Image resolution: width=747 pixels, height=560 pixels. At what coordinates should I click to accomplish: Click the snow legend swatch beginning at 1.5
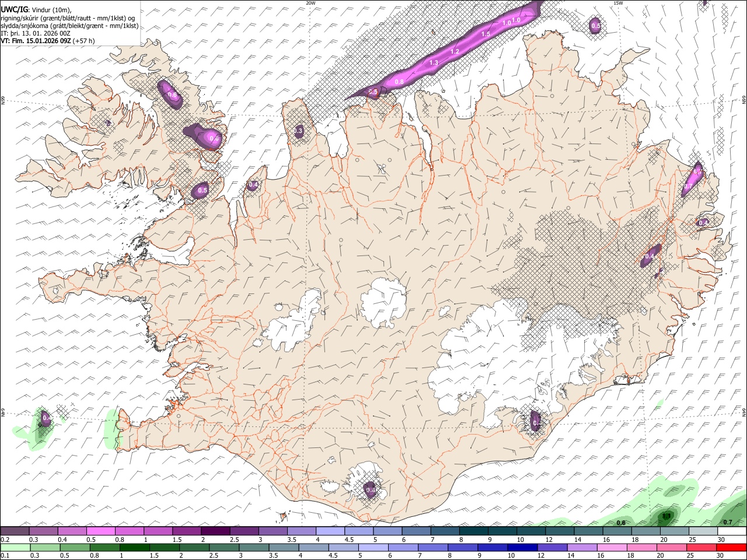point(186,531)
